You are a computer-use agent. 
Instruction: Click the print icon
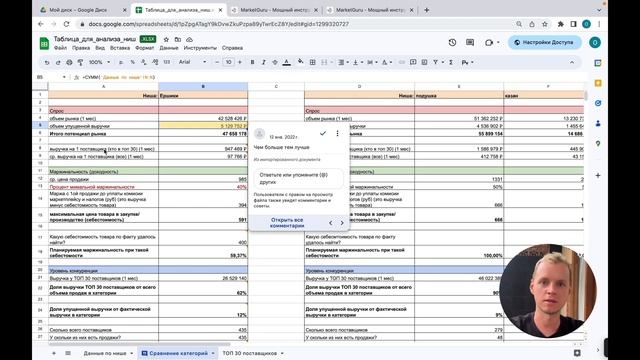tap(69, 62)
